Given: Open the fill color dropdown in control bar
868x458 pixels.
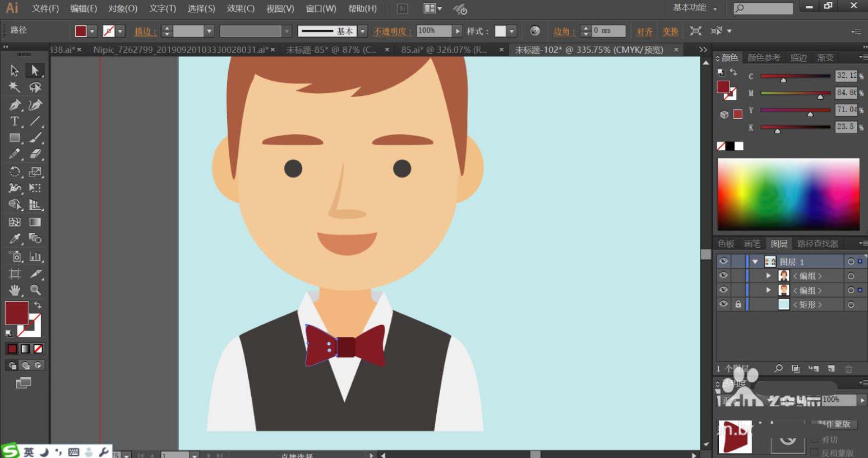Looking at the screenshot, I should (93, 31).
